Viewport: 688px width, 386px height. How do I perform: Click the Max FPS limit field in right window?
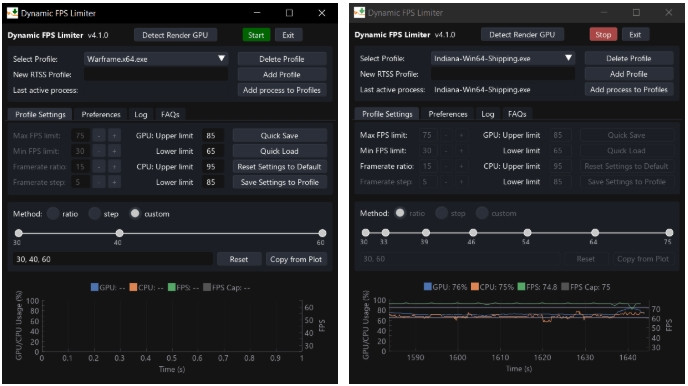(x=428, y=136)
